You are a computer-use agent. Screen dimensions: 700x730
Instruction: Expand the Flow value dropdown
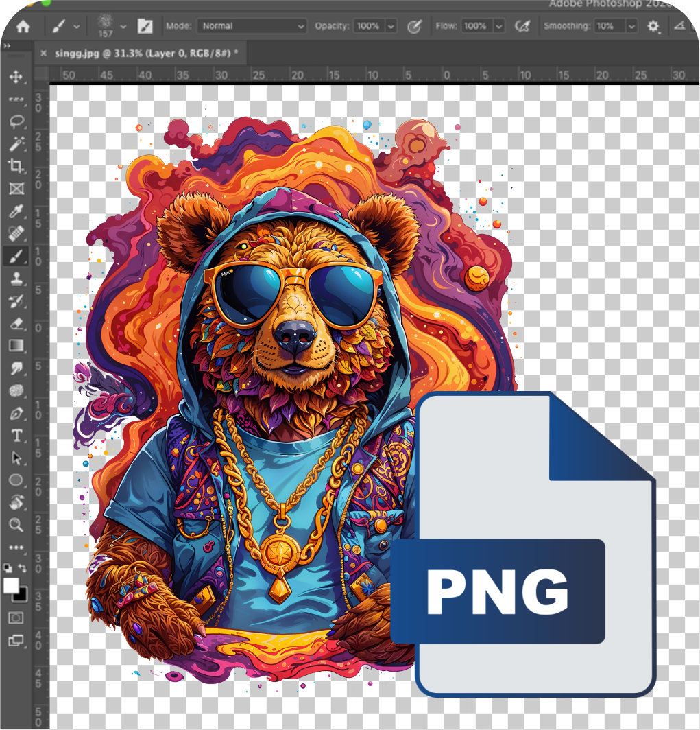point(499,26)
